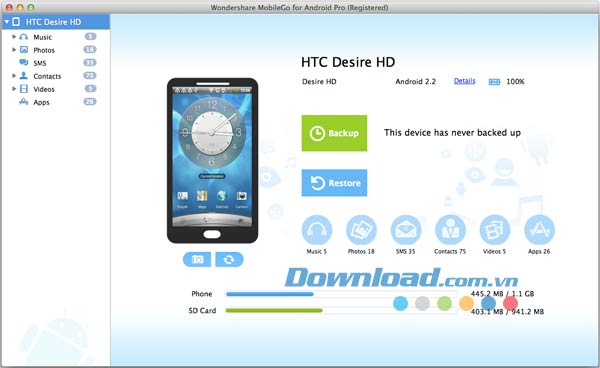Click the "Phone" storage label
Viewport: 600px width, 368px height.
tap(202, 294)
